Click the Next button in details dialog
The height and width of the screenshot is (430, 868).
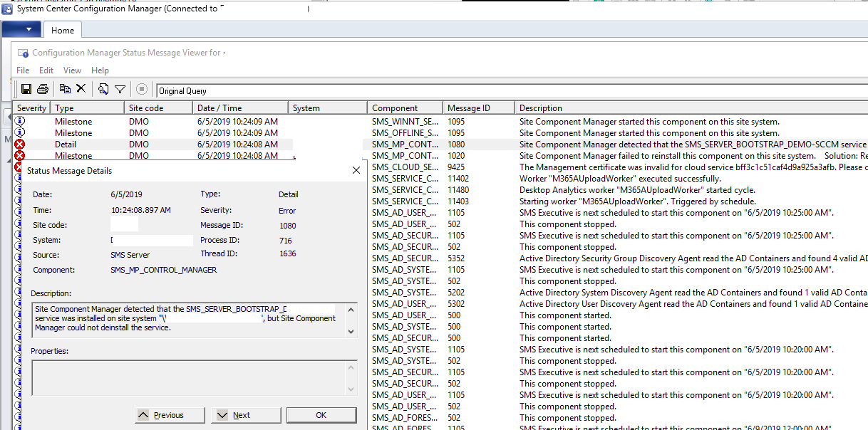pos(246,415)
